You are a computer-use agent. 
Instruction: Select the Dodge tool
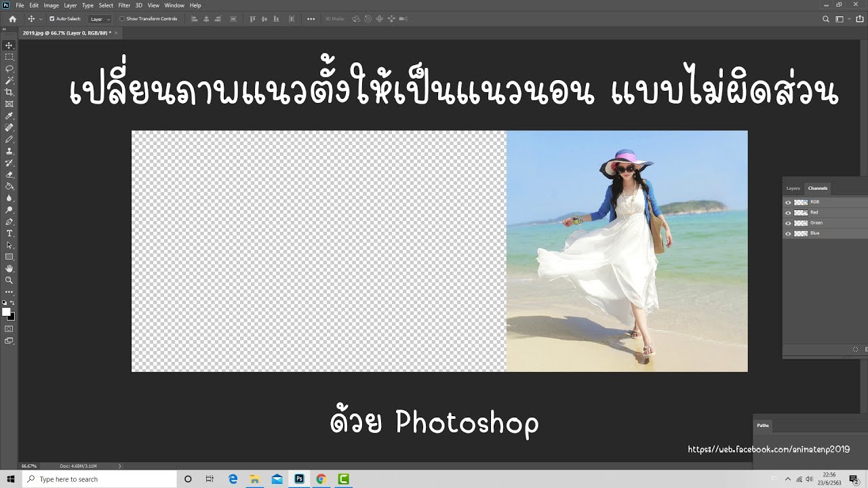tap(9, 209)
